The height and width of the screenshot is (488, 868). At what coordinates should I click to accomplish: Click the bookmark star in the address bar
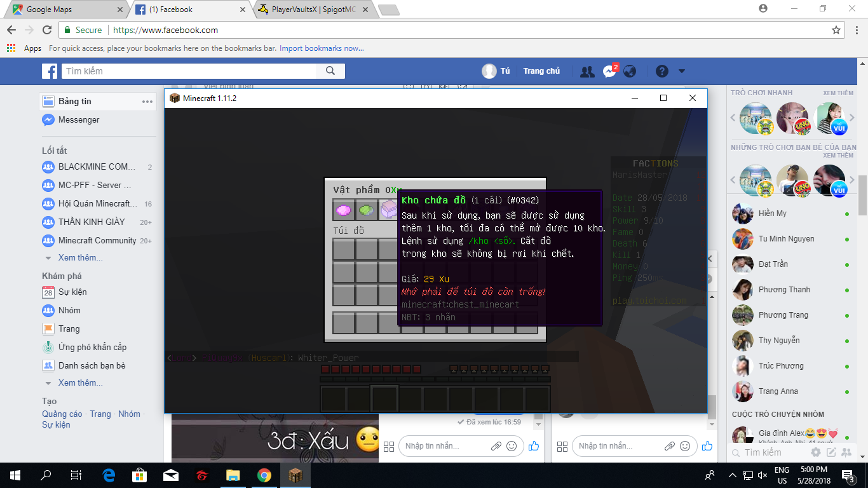pyautogui.click(x=836, y=29)
